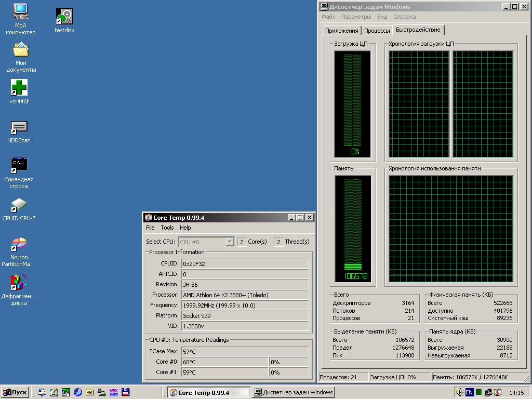
Task: Click the taskbar clock showing 14:15
Action: 516,393
